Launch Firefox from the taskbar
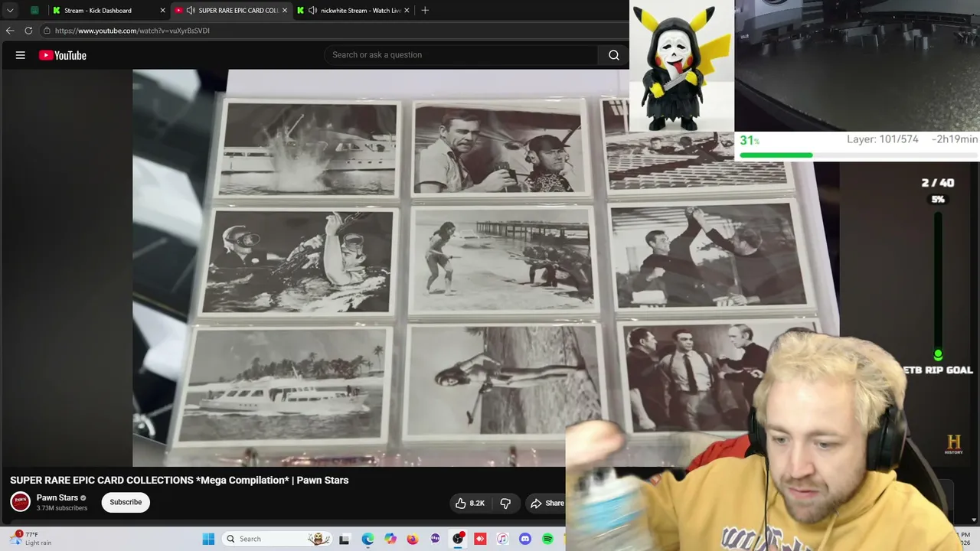This screenshot has width=980, height=551. (413, 539)
